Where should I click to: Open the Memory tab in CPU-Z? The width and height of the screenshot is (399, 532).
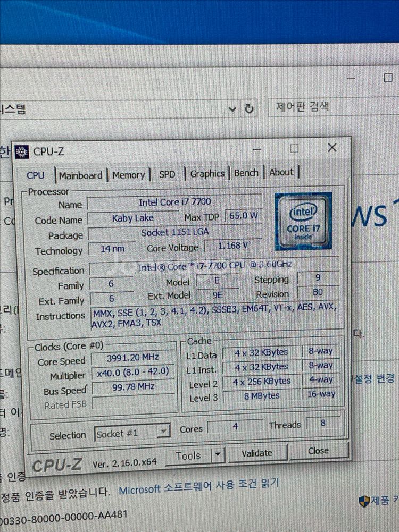pos(129,175)
